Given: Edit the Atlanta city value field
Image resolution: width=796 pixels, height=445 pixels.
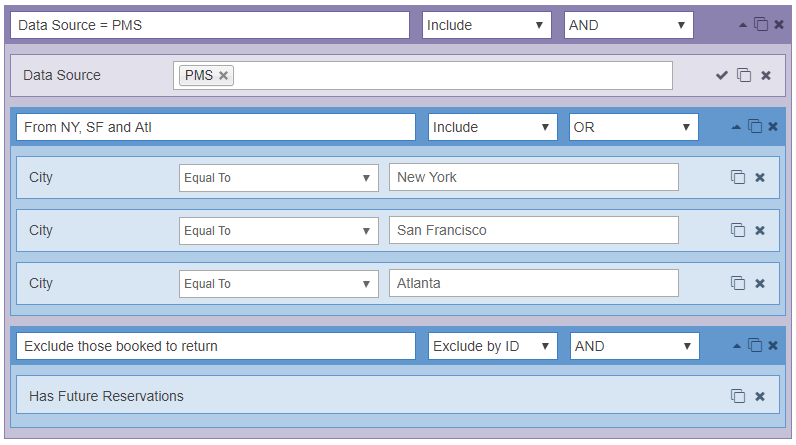Looking at the screenshot, I should click(534, 283).
